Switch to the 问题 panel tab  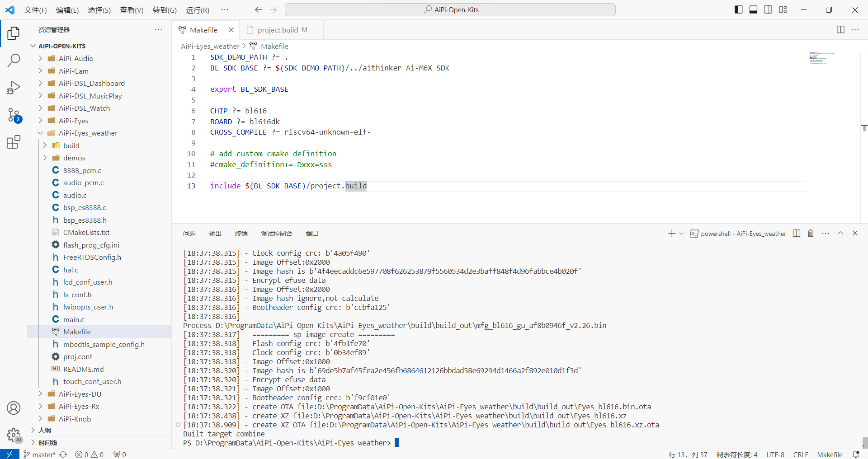[189, 234]
